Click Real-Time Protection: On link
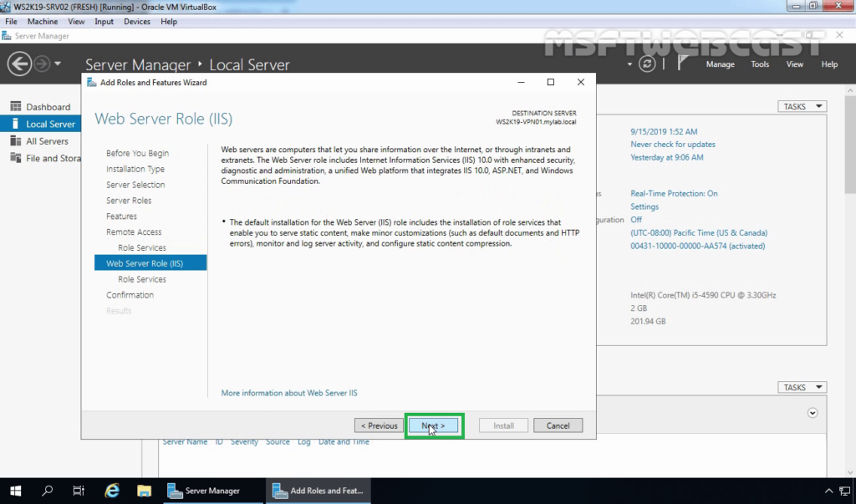Screen dimensions: 856x504 click(674, 193)
